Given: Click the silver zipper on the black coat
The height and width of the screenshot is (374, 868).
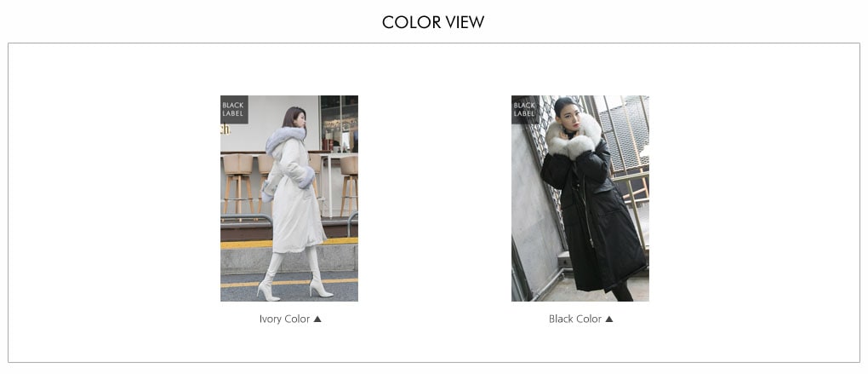Looking at the screenshot, I should 585,213.
